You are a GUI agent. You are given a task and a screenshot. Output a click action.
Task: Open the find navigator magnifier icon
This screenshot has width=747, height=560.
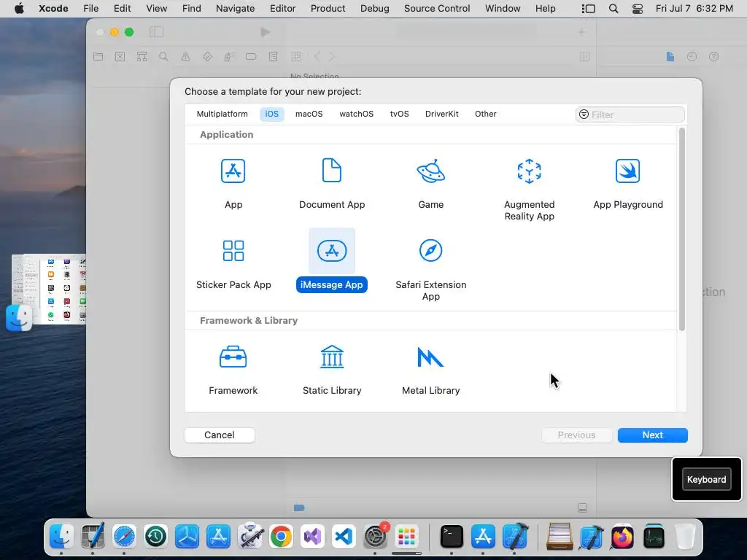click(x=163, y=57)
